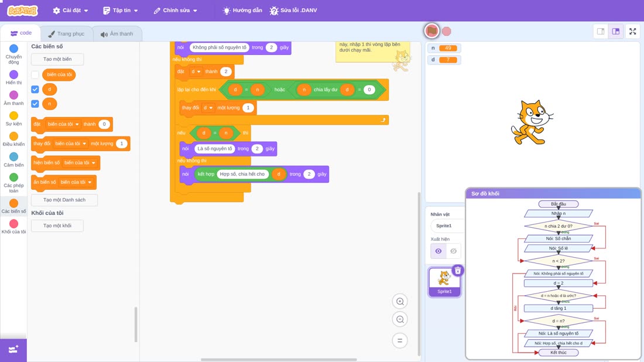Zoom in on the code workspace
The width and height of the screenshot is (644, 362).
400,301
